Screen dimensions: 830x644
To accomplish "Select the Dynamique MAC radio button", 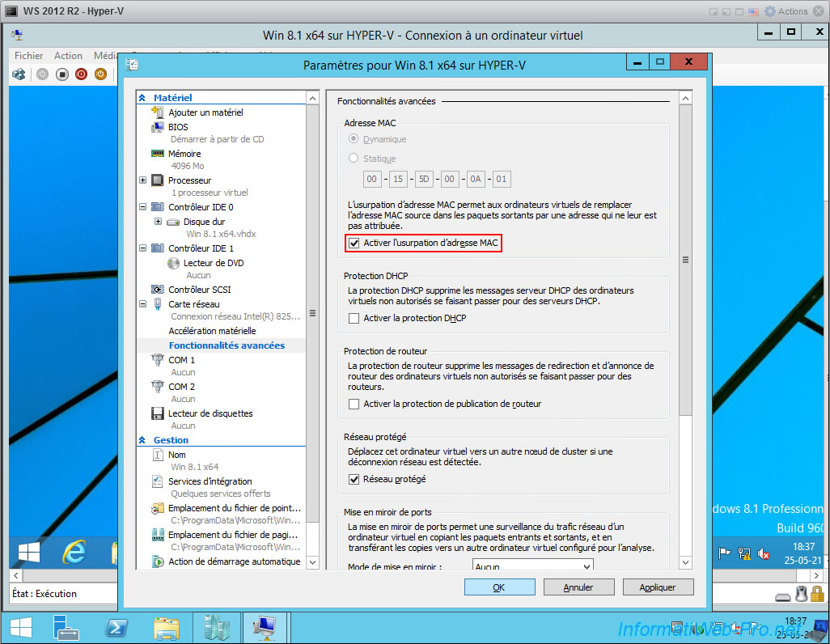I will pyautogui.click(x=354, y=139).
